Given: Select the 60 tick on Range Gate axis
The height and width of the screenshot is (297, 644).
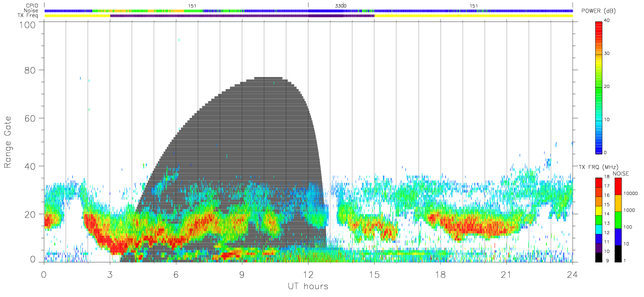Looking at the screenshot, I should (30, 118).
